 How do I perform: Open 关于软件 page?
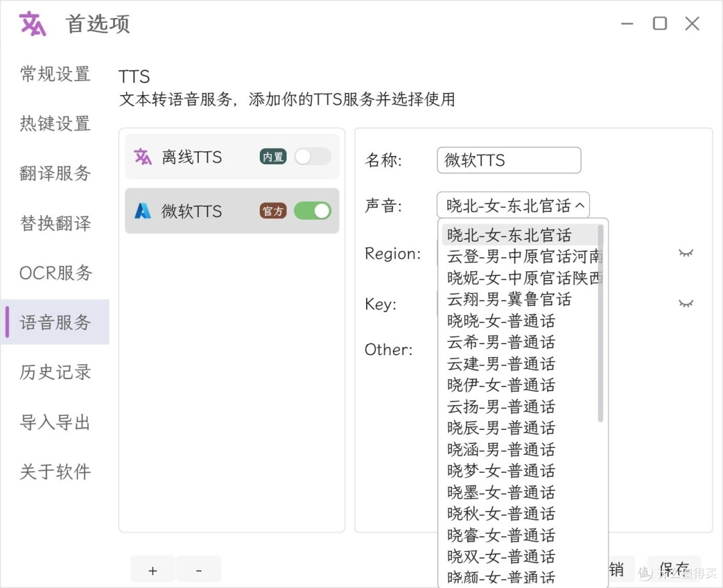[55, 471]
